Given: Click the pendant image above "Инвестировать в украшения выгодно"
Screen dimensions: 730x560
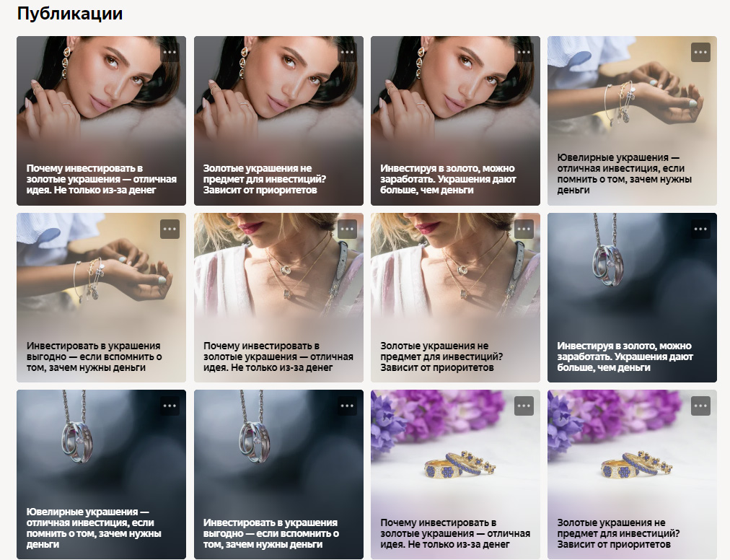Looking at the screenshot, I should (x=278, y=447).
